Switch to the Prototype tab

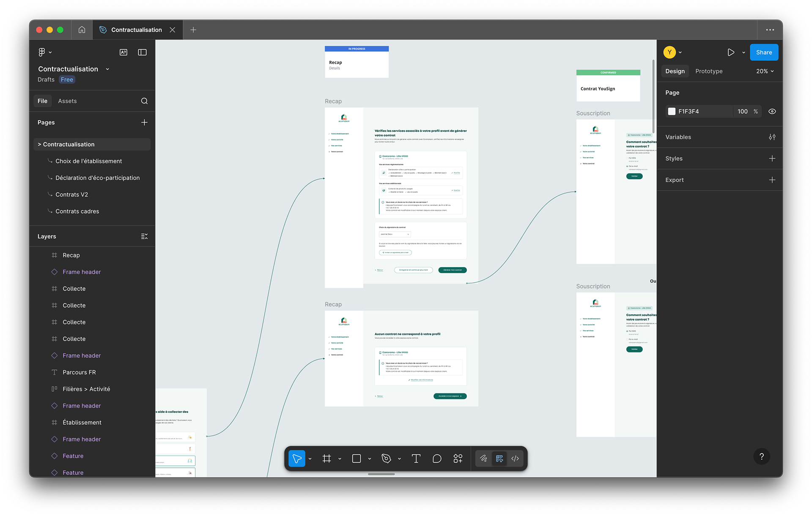point(709,71)
